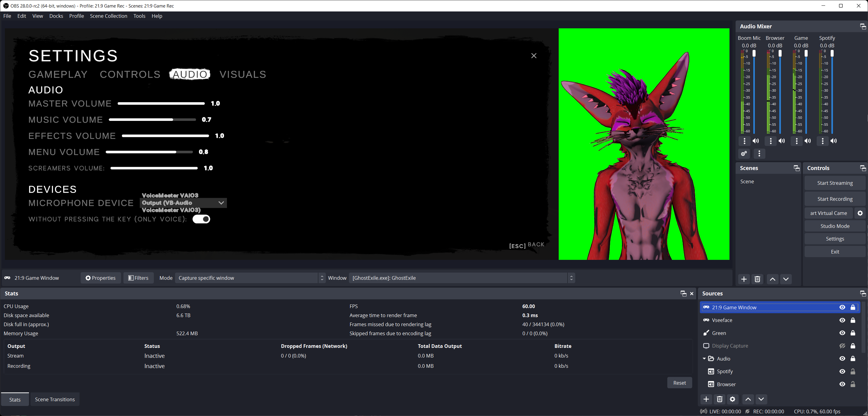Switch to Scene Transitions tab
Screen dimensions: 868x416
coord(55,399)
